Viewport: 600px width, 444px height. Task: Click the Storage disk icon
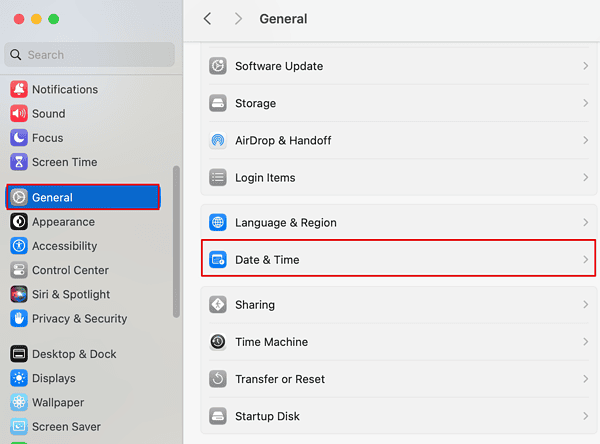point(218,103)
